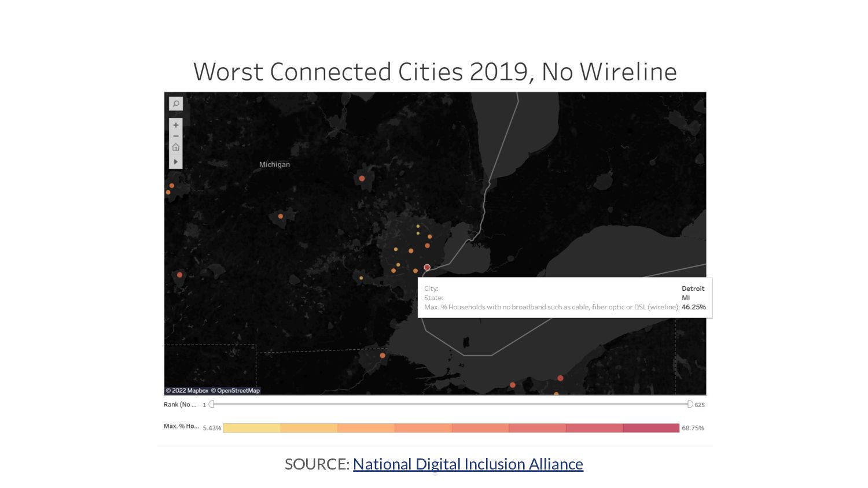Reset the map view with the home icon
868x488 pixels.
click(176, 147)
